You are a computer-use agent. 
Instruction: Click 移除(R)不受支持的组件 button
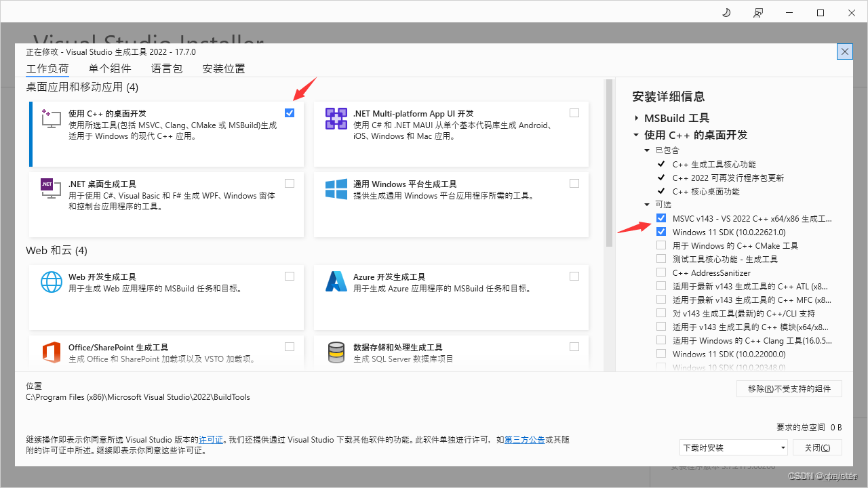[x=789, y=388]
